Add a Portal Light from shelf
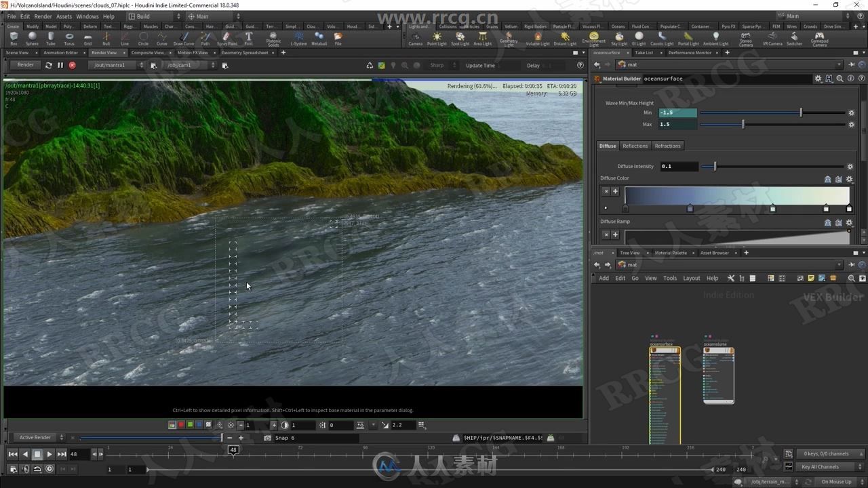This screenshot has height=488, width=868. [688, 39]
